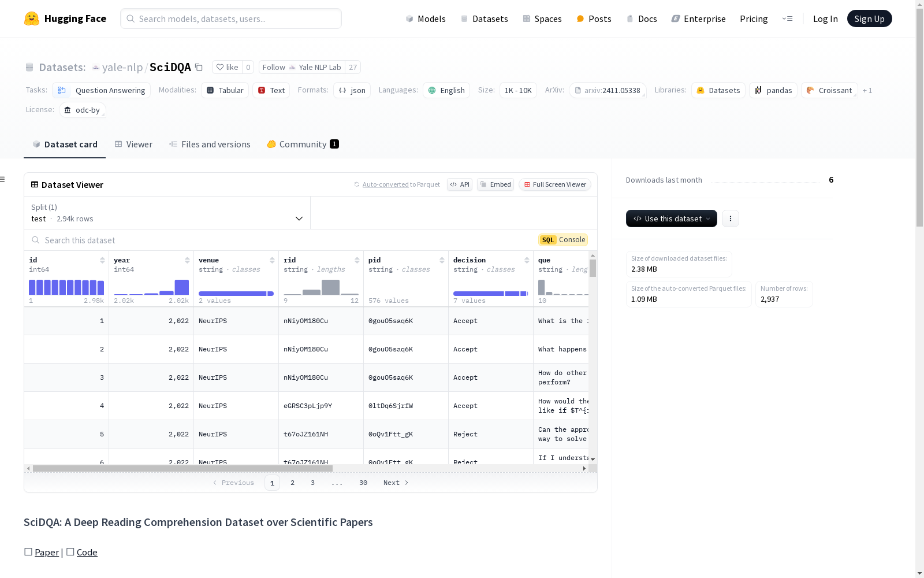The height and width of the screenshot is (578, 924).
Task: Expand the Split test dropdown
Action: (167, 213)
